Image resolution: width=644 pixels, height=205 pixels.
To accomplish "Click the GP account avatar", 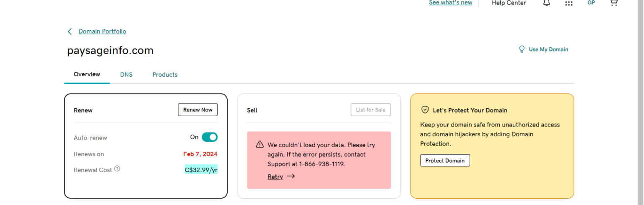I will [591, 3].
